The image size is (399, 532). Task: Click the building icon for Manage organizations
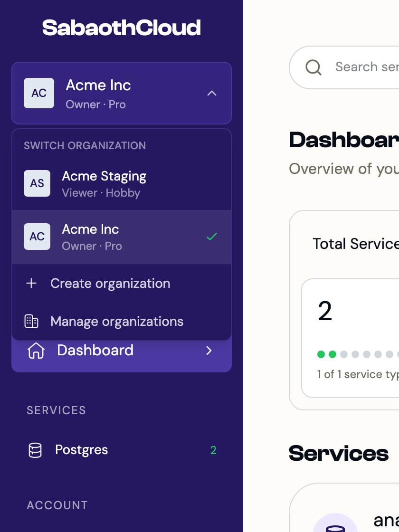coord(31,321)
